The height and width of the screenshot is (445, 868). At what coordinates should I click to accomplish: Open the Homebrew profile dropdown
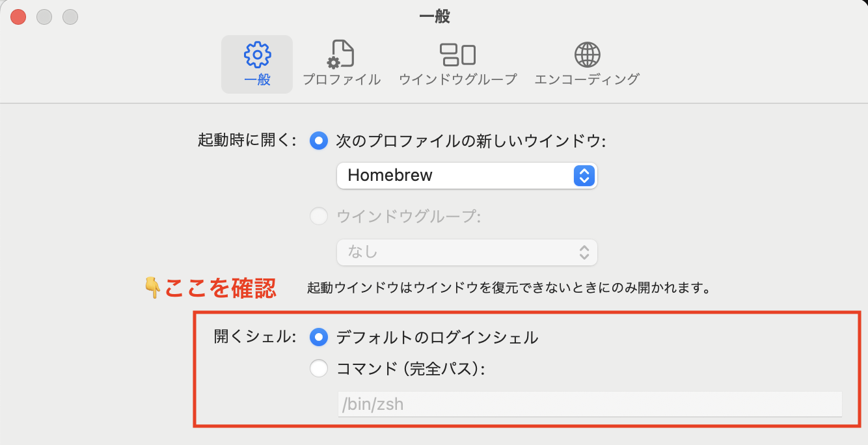[x=466, y=176]
